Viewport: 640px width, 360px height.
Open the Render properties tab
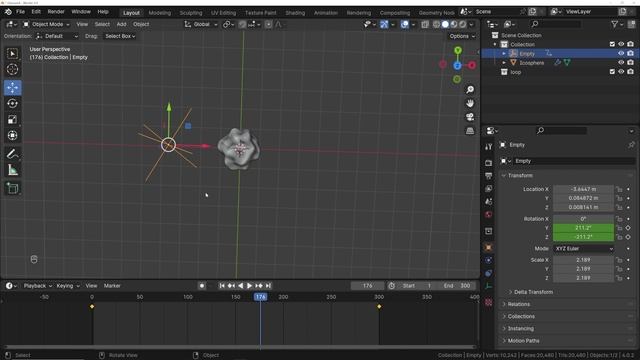488,163
